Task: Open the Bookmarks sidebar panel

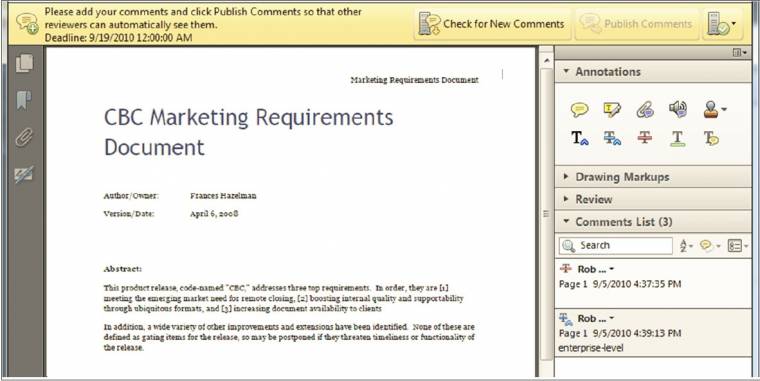Action: click(24, 100)
